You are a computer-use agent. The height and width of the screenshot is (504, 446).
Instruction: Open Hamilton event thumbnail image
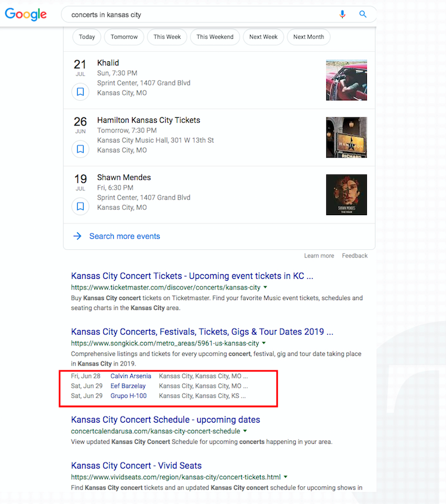point(346,137)
